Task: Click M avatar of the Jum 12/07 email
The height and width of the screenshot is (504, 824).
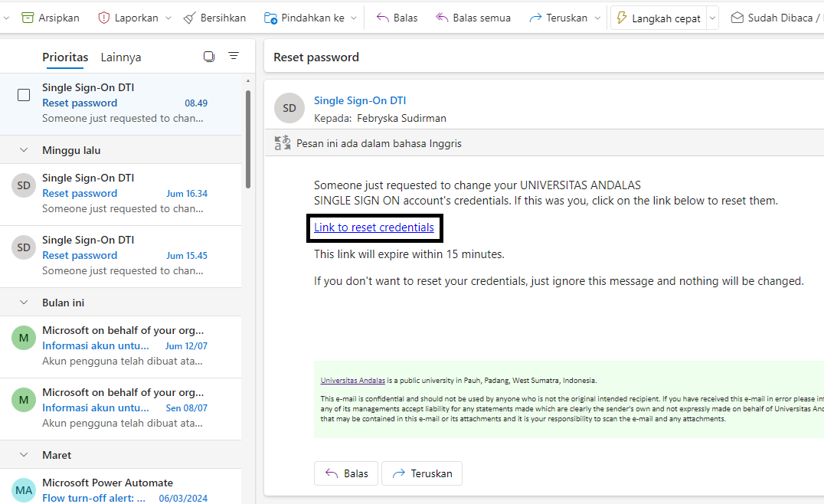Action: [24, 338]
